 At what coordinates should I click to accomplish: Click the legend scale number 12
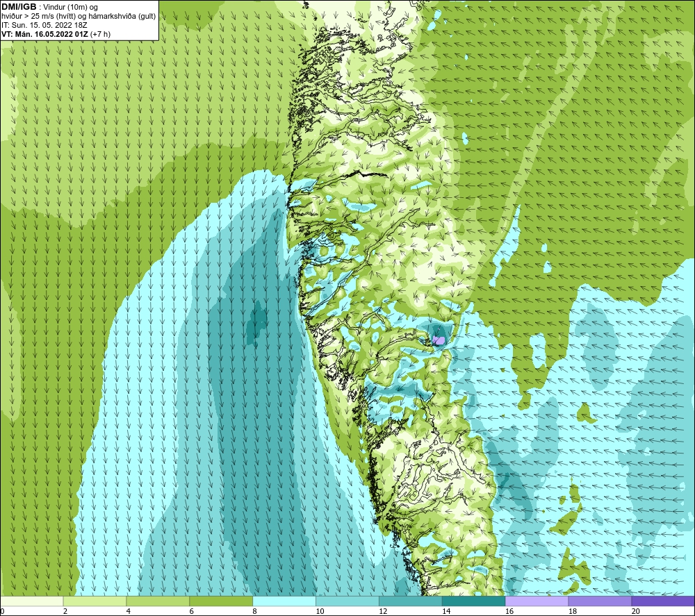coord(383,611)
